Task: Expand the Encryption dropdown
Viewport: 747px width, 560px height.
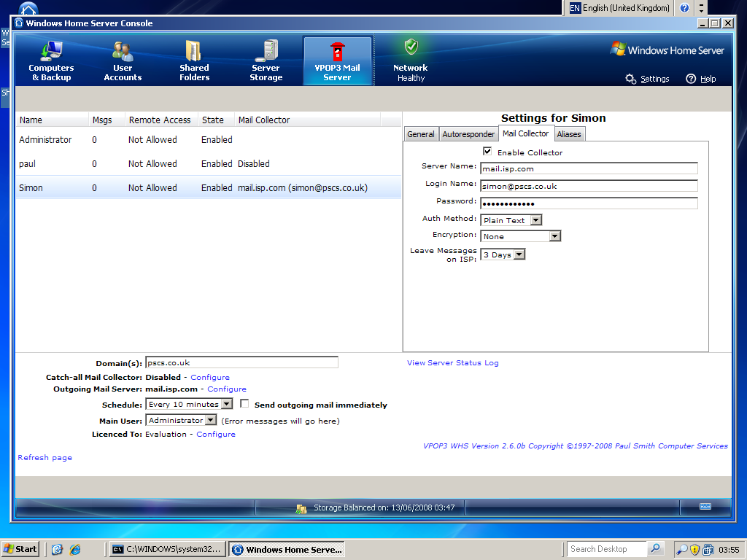Action: (x=554, y=236)
